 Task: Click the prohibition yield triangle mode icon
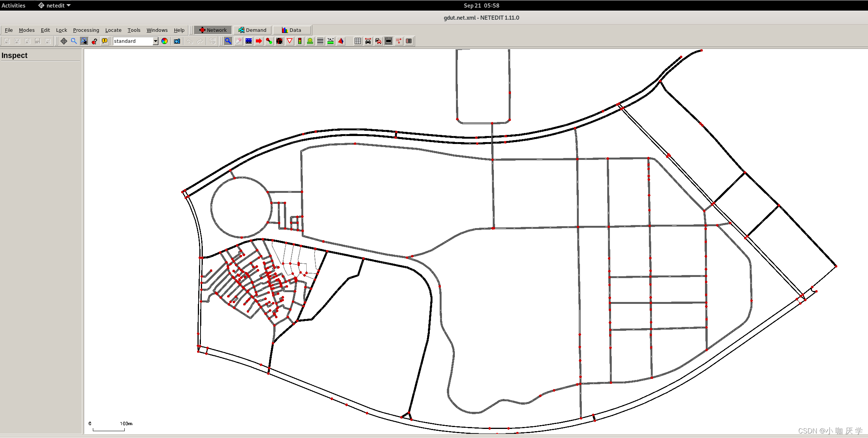point(290,41)
